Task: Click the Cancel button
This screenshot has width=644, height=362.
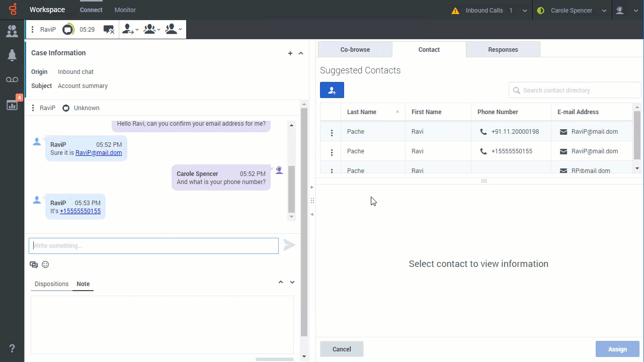Action: (x=342, y=349)
